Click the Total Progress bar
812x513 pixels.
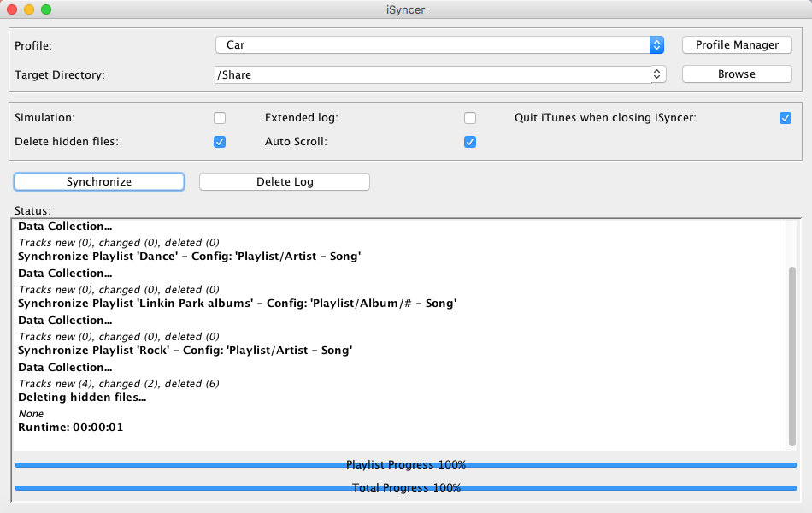pos(406,487)
